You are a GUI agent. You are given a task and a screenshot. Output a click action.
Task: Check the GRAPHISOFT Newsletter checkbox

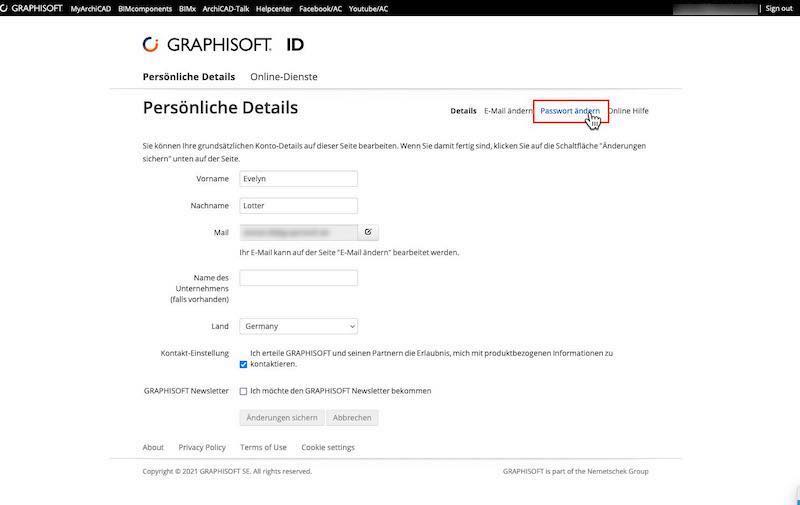(x=243, y=391)
